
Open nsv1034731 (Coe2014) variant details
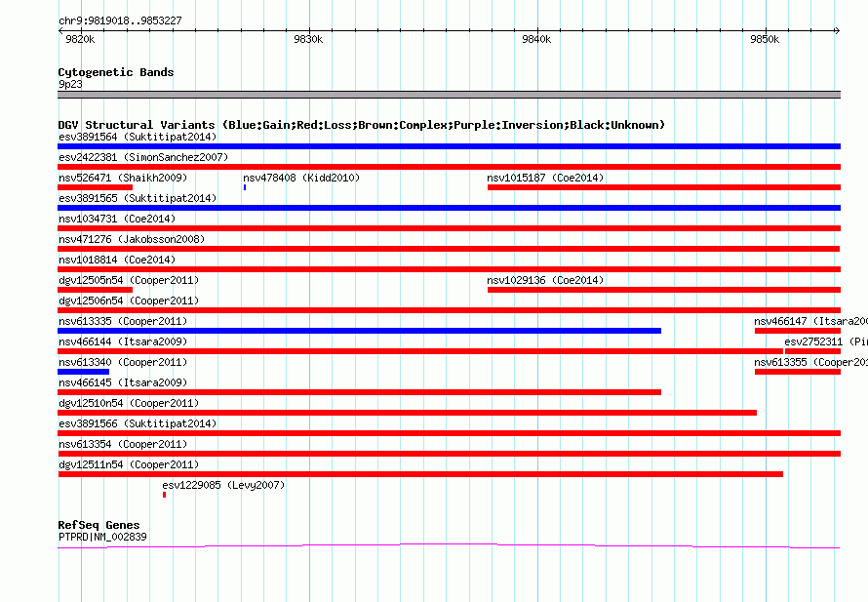(117, 219)
